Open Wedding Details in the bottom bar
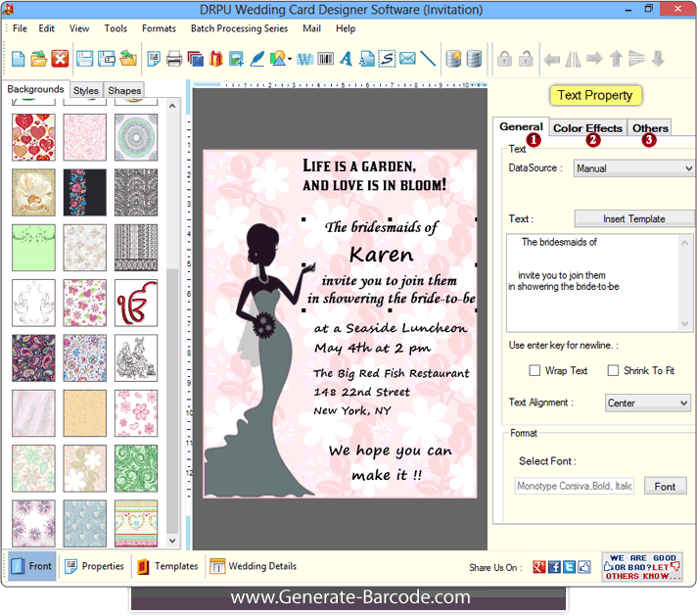 (x=253, y=566)
